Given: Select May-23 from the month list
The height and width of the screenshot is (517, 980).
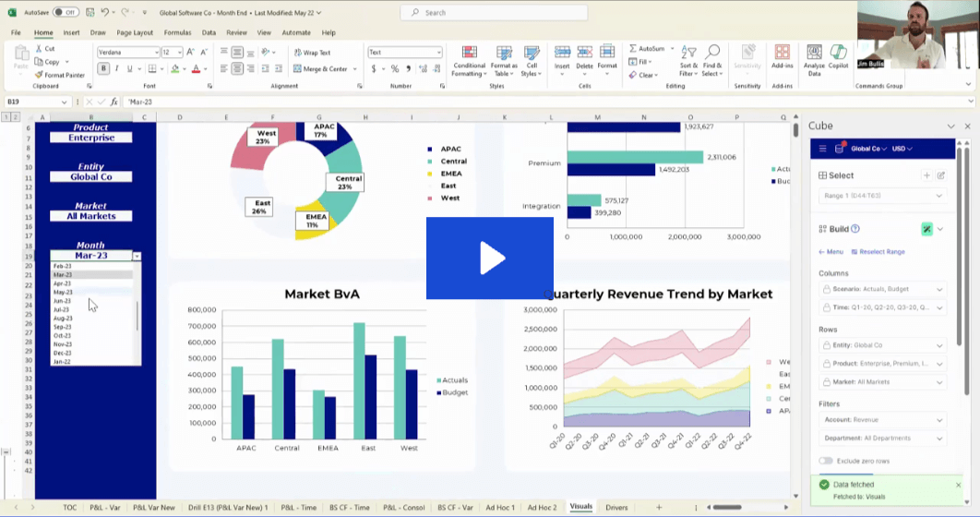Looking at the screenshot, I should click(x=63, y=293).
